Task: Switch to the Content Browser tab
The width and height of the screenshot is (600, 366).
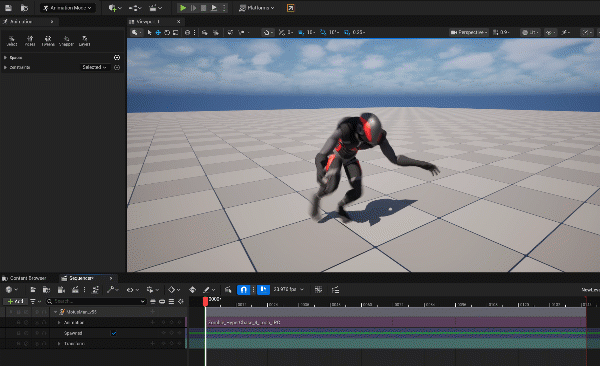Action: 24,278
